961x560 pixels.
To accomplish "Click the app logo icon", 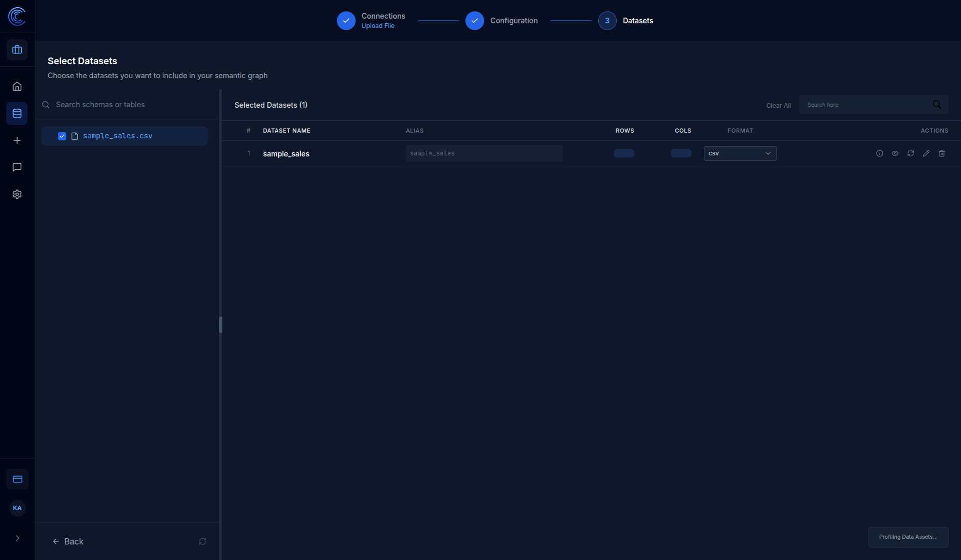I will tap(17, 17).
